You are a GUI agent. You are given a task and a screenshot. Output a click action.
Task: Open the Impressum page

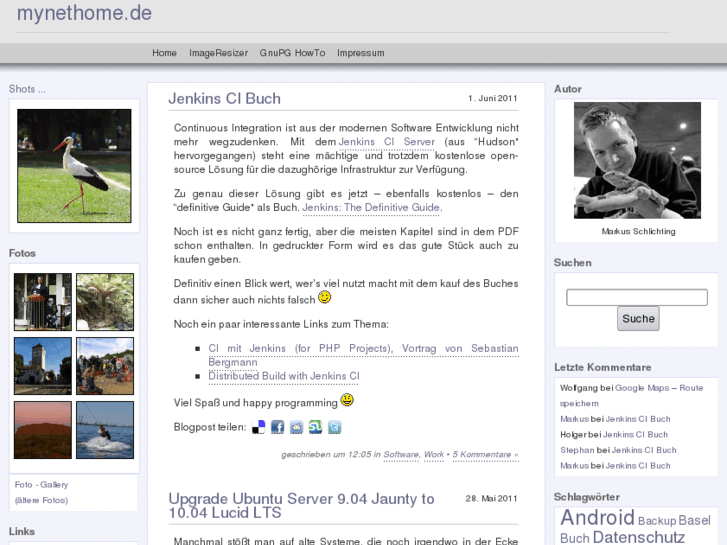click(360, 53)
